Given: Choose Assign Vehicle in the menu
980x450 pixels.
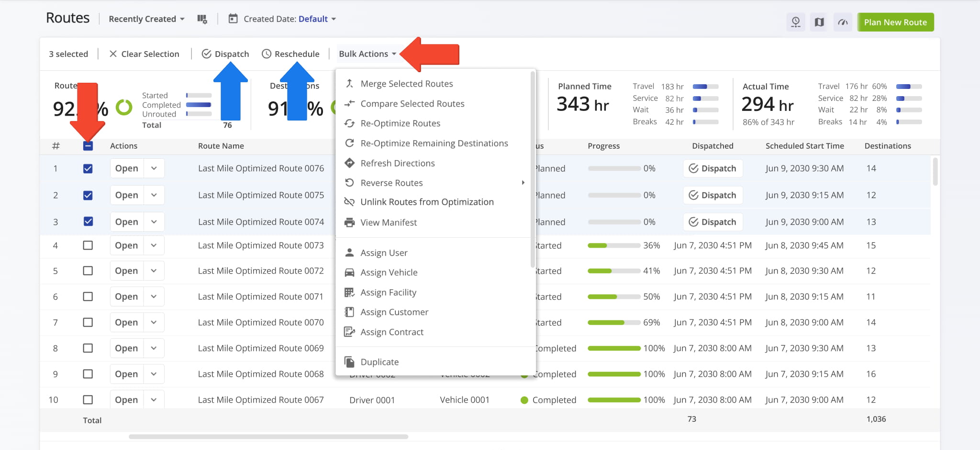Looking at the screenshot, I should click(389, 272).
